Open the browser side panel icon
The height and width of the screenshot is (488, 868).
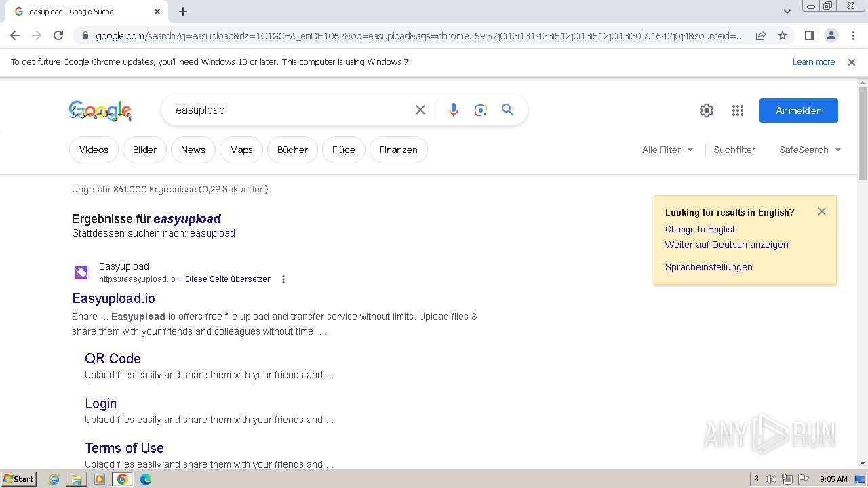click(809, 35)
